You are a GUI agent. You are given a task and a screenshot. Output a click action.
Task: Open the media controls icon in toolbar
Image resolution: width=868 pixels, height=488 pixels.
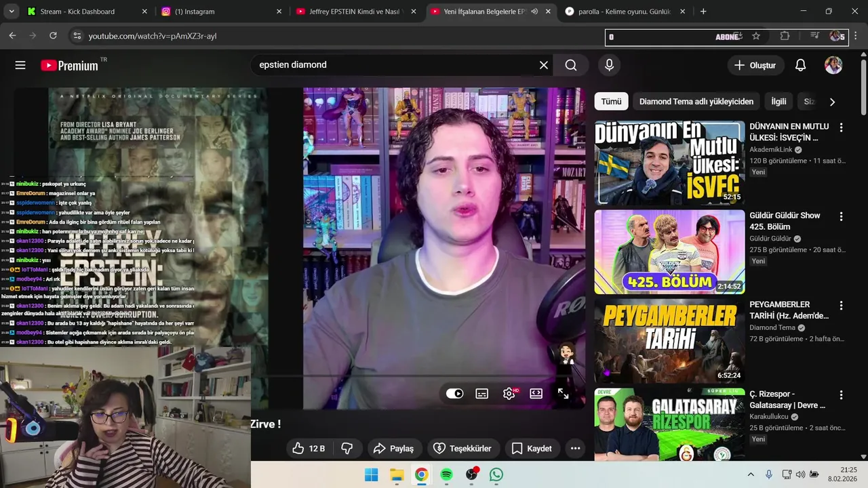[815, 36]
